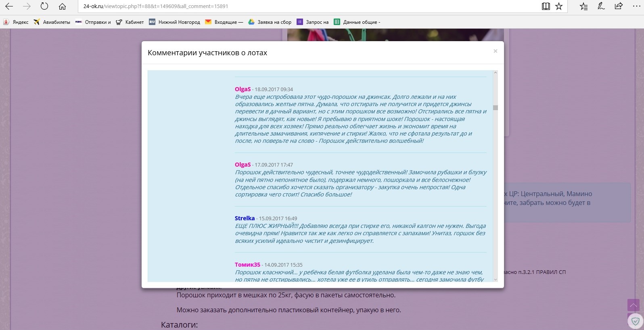The height and width of the screenshot is (330, 644).
Task: Click the comment starting with Вчера еще испробовала
Action: [361, 119]
